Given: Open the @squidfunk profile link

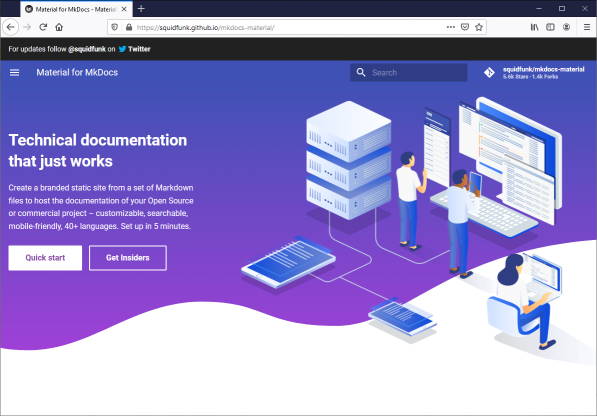Looking at the screenshot, I should (87, 49).
